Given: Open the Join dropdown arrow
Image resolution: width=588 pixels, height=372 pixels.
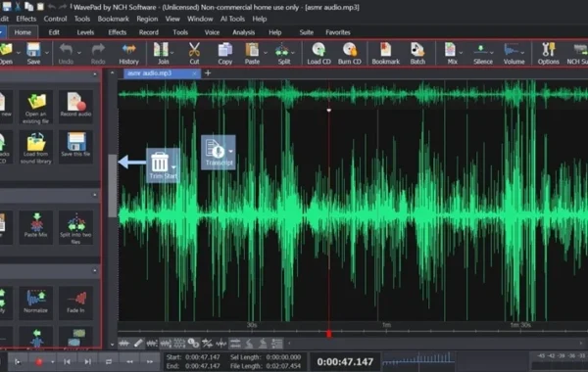Looking at the screenshot, I should (x=172, y=53).
